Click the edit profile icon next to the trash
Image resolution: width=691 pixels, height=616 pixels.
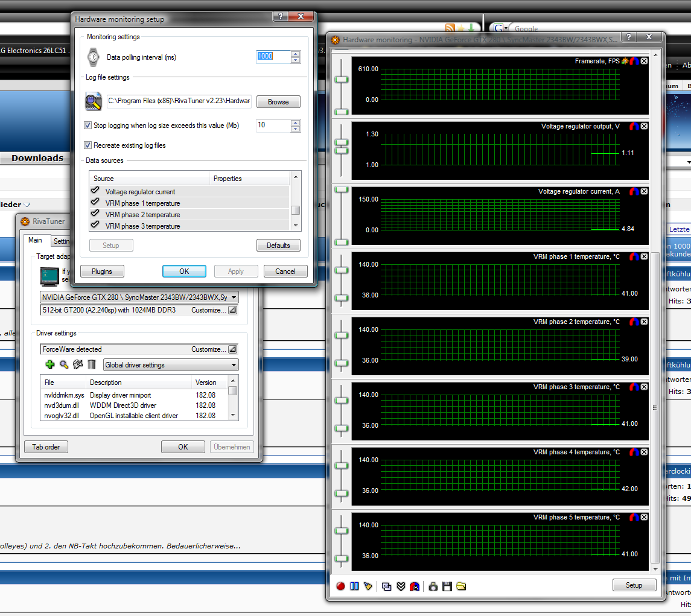[78, 364]
